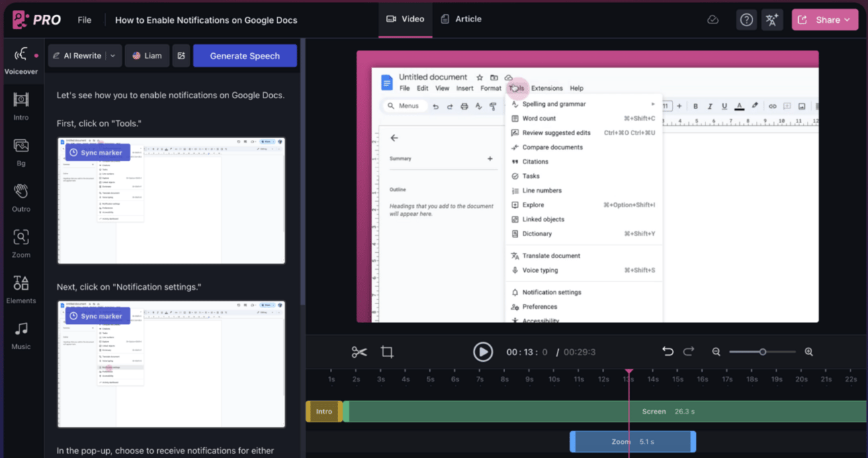The image size is (868, 458).
Task: Adjust the timeline zoom slider
Action: [763, 352]
